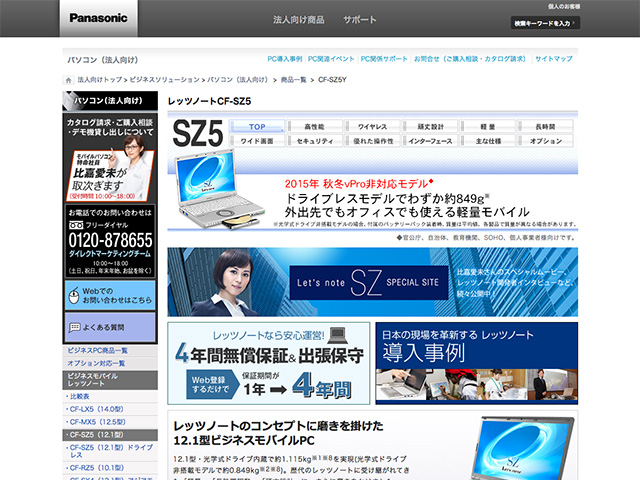Viewport: 640px width, 480px height.
Task: Click the search keyword input field
Action: (543, 22)
